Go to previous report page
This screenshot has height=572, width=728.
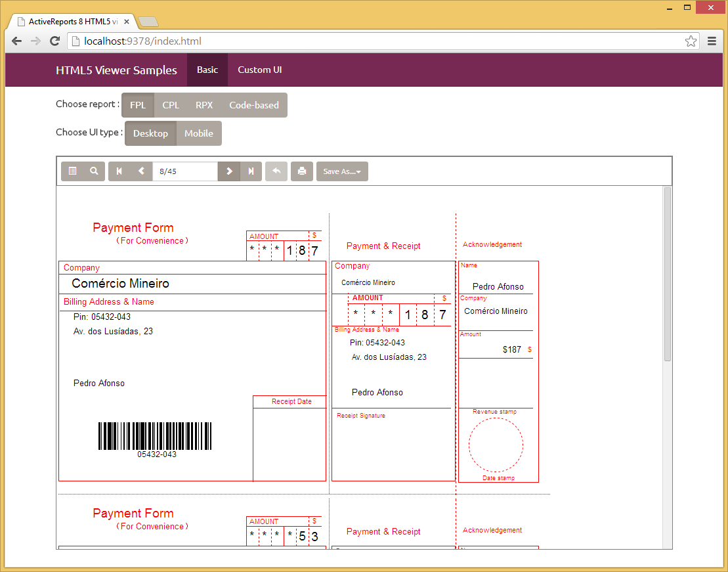coord(141,171)
